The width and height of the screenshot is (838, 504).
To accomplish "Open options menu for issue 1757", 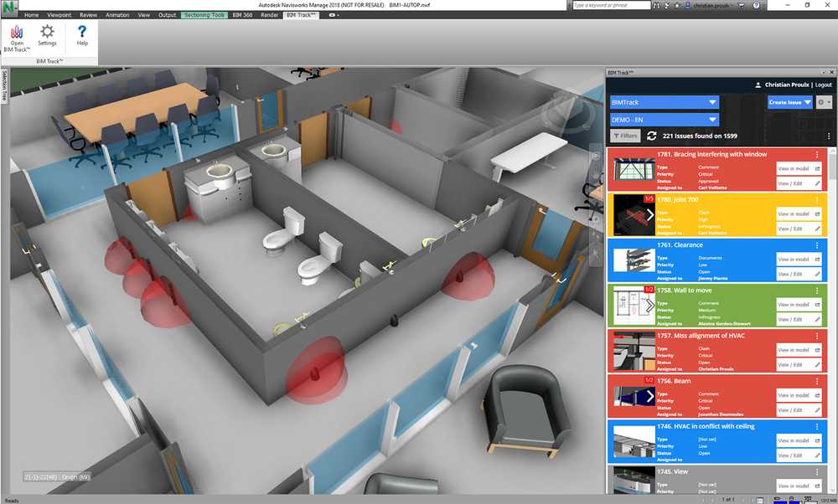I will click(816, 336).
